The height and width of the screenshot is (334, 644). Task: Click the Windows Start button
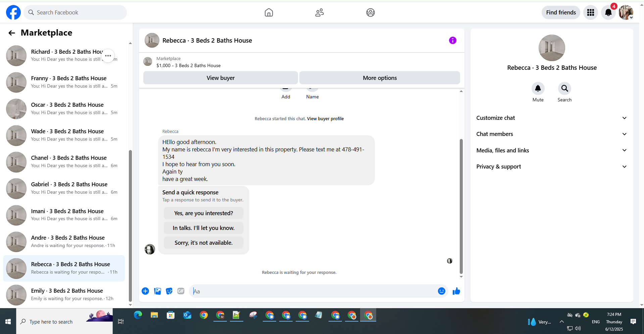(8, 322)
